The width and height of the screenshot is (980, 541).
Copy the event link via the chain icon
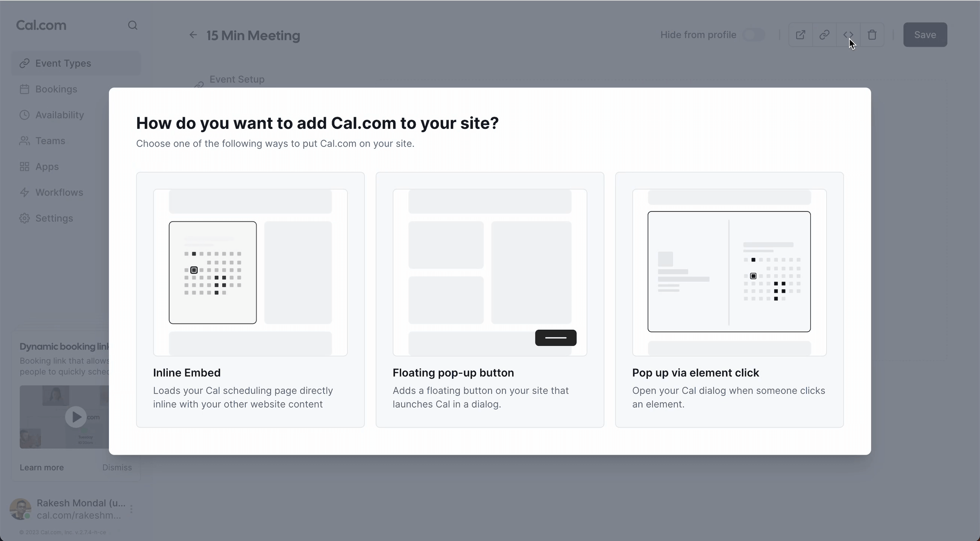pyautogui.click(x=824, y=35)
